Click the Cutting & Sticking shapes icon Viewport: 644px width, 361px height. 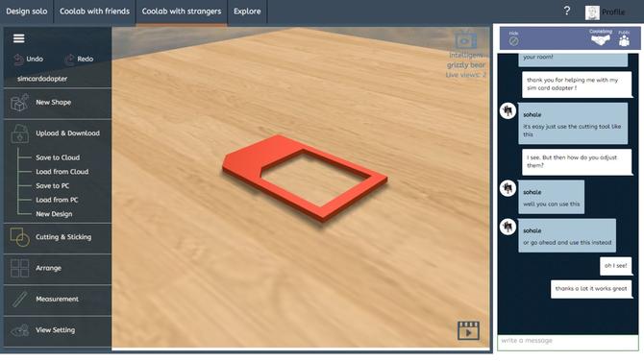20,237
